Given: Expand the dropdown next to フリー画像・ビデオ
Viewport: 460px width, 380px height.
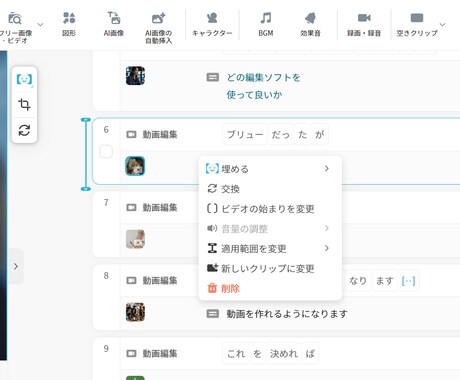Looking at the screenshot, I should point(40,24).
